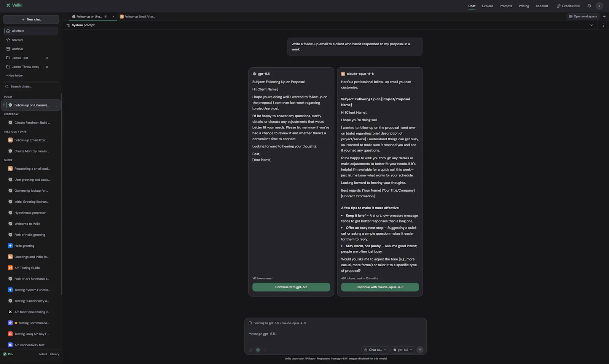
Task: Open Create Monthly Family chat
Action: point(31,151)
